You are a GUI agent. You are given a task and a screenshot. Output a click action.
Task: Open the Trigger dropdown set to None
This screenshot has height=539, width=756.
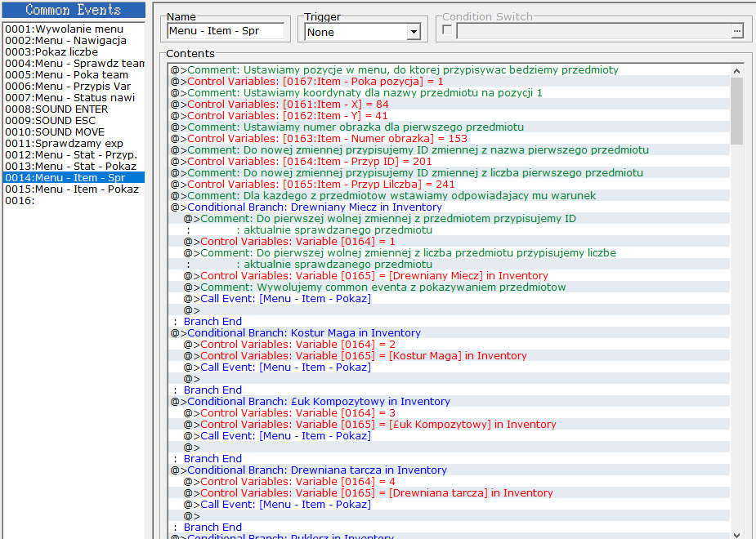point(363,33)
